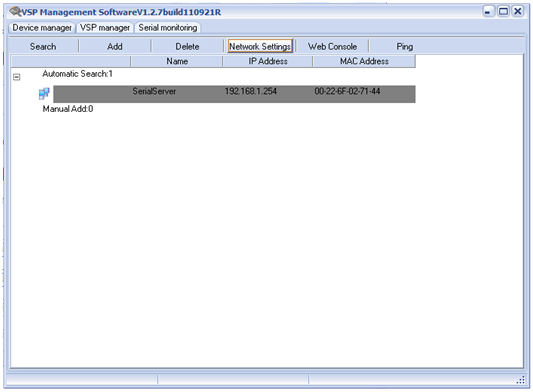Sort by the MAC Address column header
Viewport: 533px width, 392px height.
pos(364,61)
